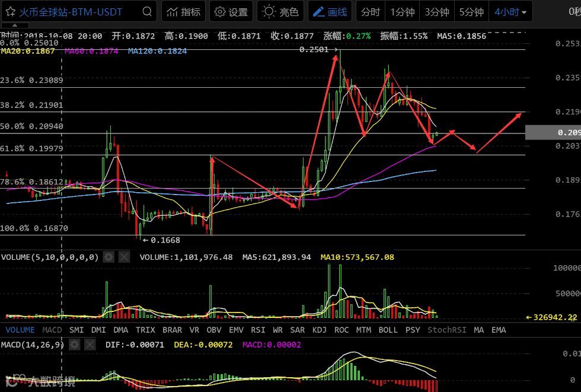The image size is (581, 392).
Task: Click the 100.0% 0.16870 Fibonacci label
Action: (x=34, y=228)
